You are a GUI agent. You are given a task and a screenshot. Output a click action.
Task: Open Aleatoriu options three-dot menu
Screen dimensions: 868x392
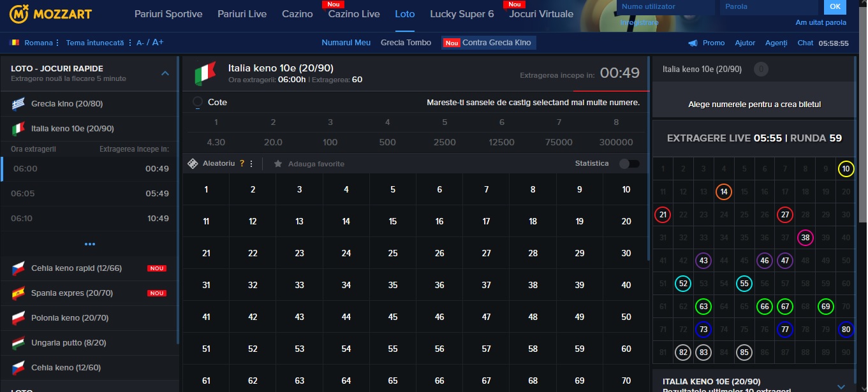pyautogui.click(x=251, y=164)
